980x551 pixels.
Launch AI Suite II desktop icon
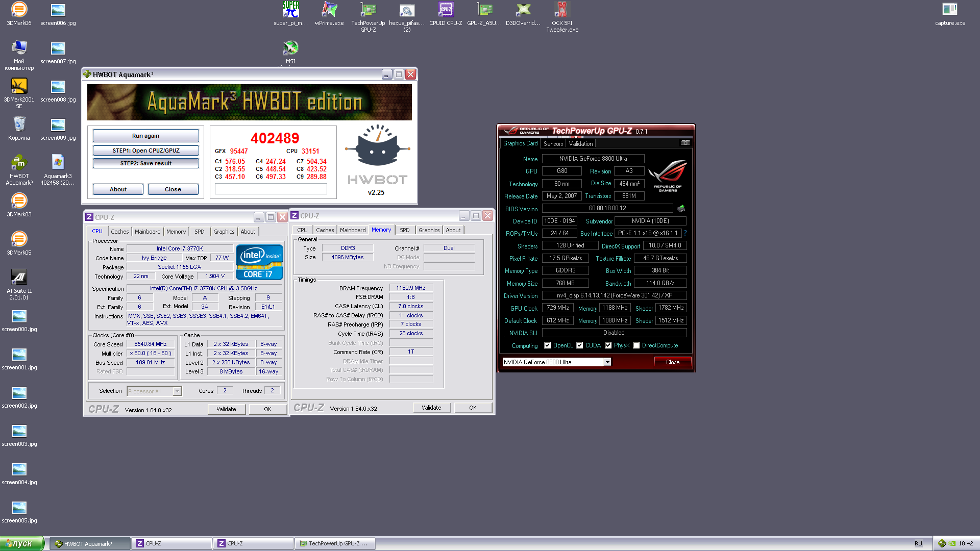tap(19, 285)
